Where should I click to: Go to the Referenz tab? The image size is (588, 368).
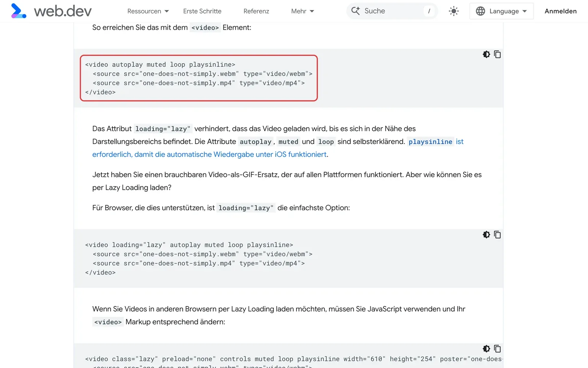(x=256, y=11)
